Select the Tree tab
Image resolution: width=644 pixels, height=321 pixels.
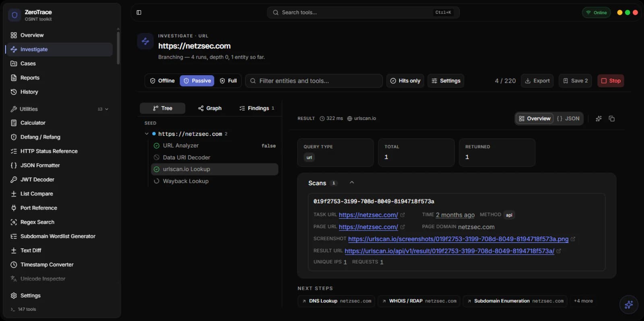click(x=163, y=108)
